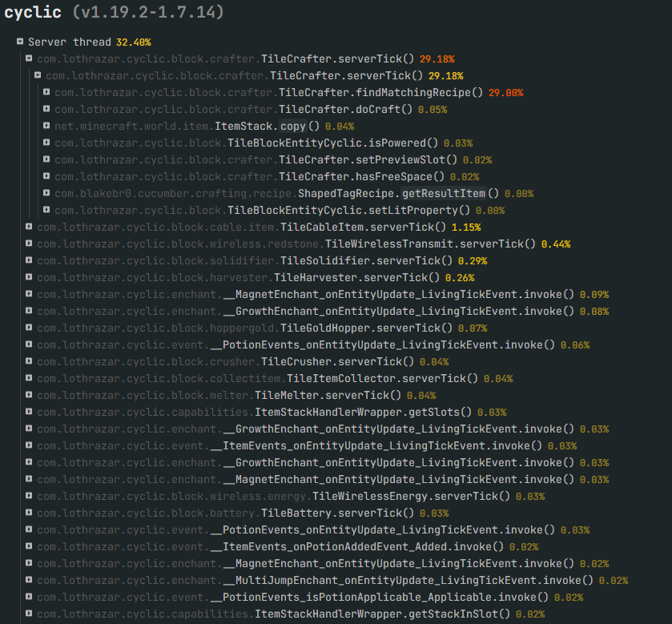Click the cyclic (v1.19.2-1.7.14) heading
Viewport: 672px width, 624px height.
114,12
